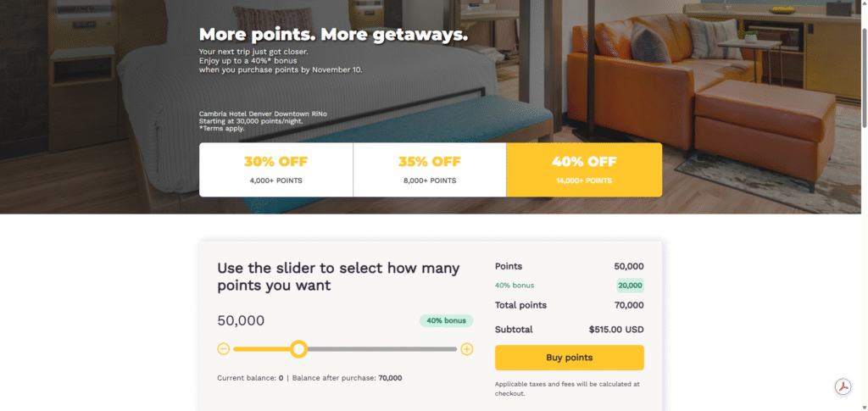Click the points slider handle
868x411 pixels.
click(298, 349)
